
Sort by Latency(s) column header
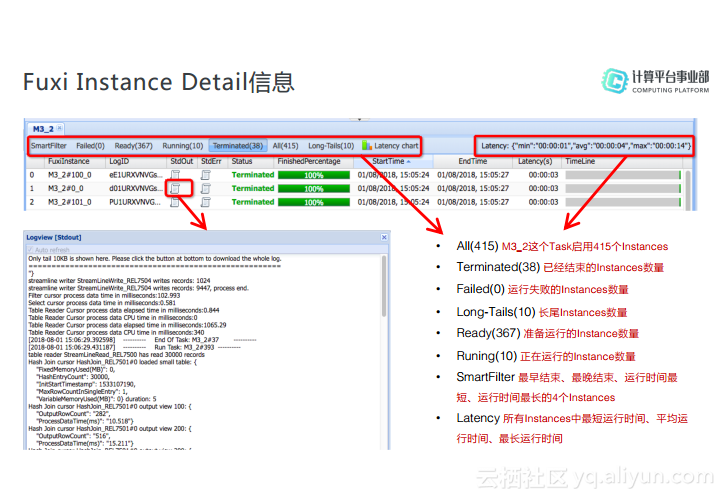(x=535, y=161)
